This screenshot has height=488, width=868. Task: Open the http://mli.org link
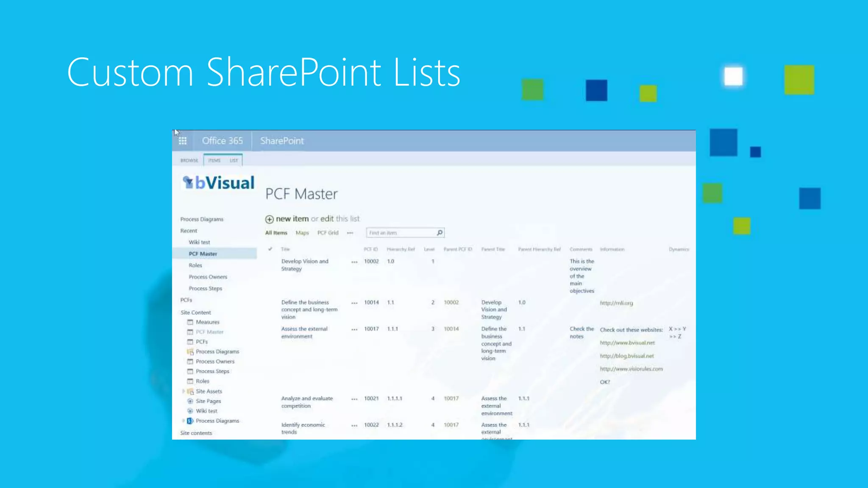pyautogui.click(x=616, y=303)
